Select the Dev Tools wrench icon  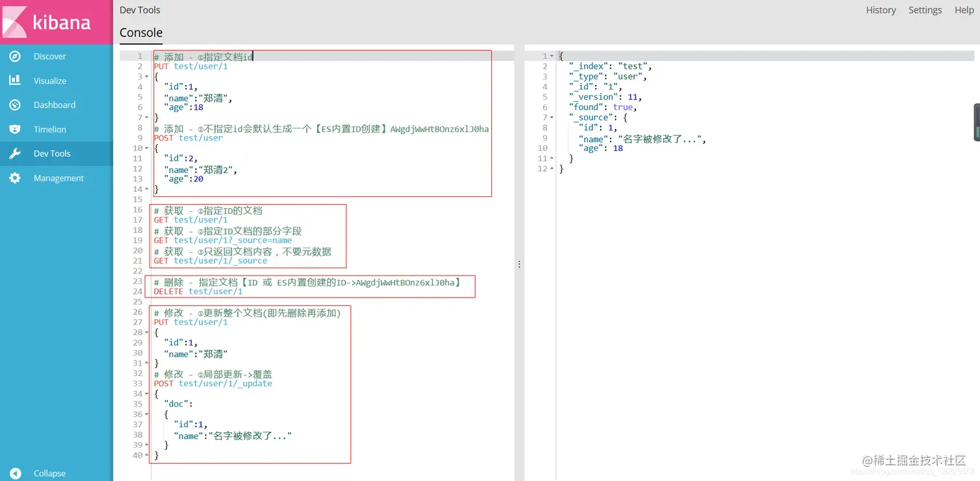(15, 154)
